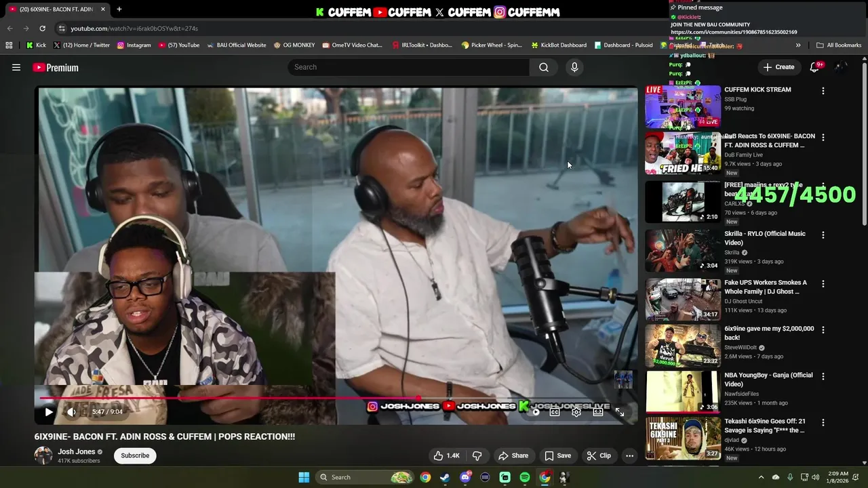Open Chrome apps grid icon
The image size is (868, 488).
9,45
